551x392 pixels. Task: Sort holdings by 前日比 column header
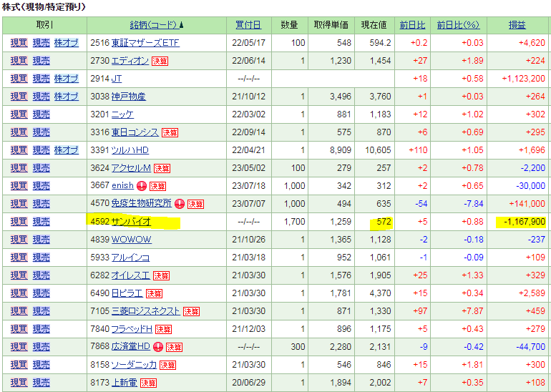[x=413, y=25]
